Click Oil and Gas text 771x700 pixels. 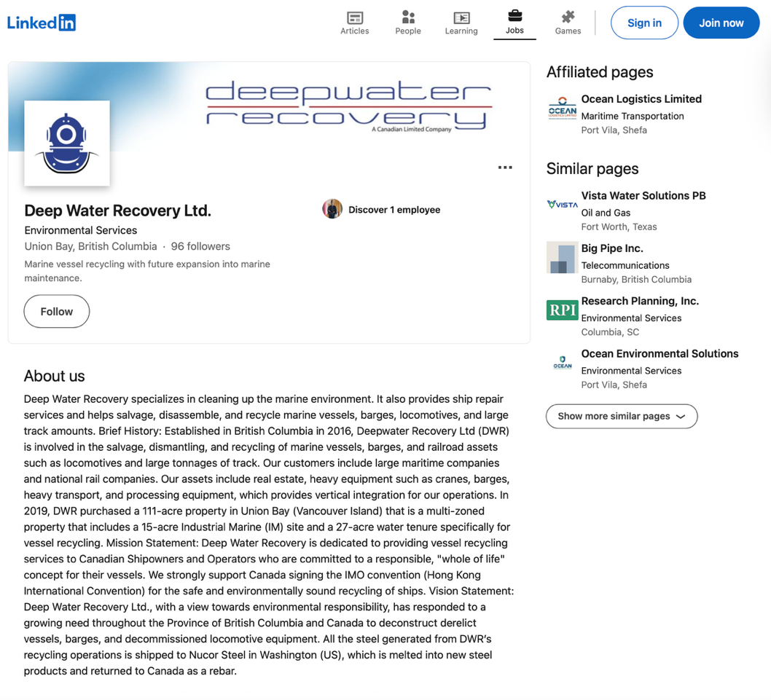tap(606, 213)
